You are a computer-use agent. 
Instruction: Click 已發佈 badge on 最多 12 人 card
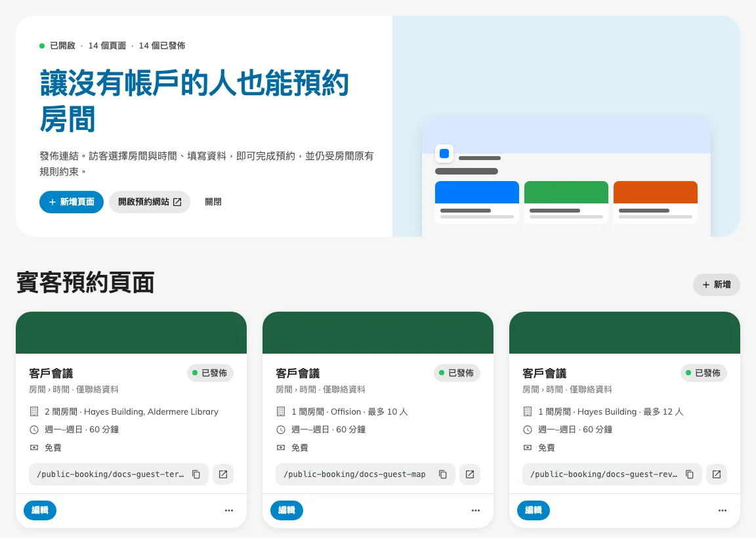pyautogui.click(x=704, y=373)
